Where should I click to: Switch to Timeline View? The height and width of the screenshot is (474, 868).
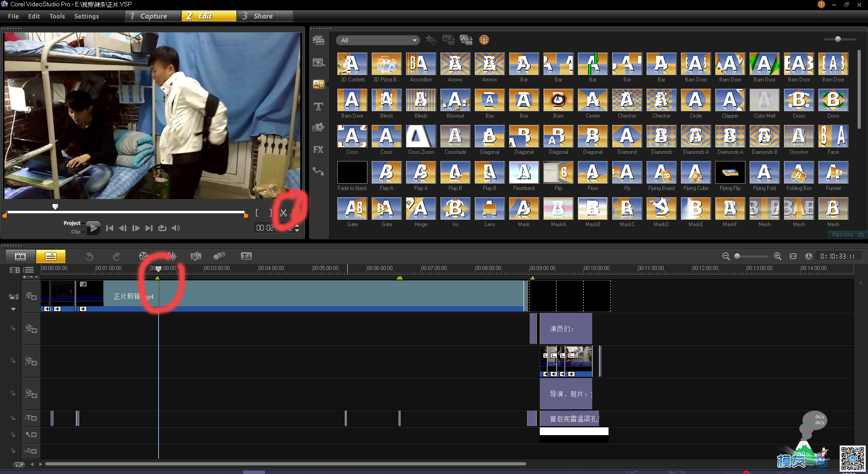51,256
